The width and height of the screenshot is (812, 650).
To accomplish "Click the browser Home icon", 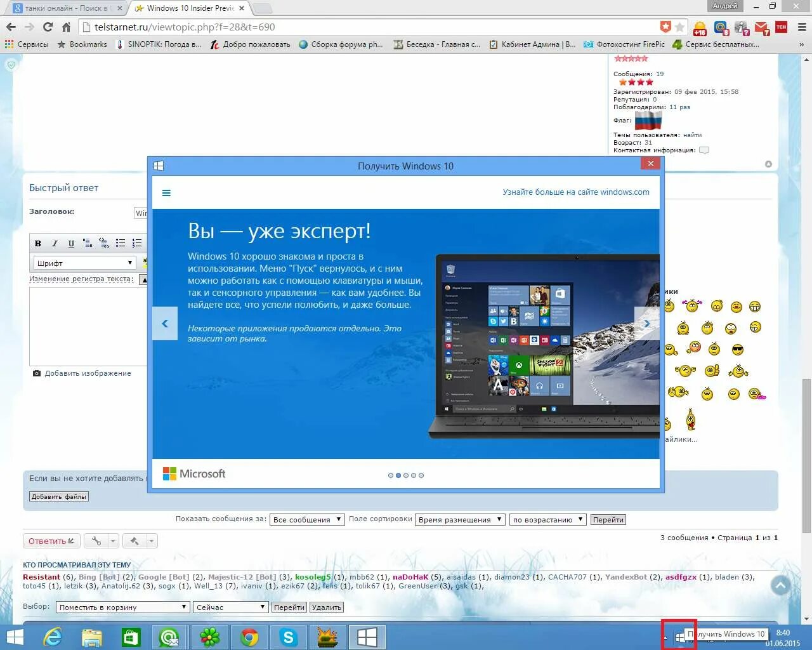I will (x=66, y=27).
